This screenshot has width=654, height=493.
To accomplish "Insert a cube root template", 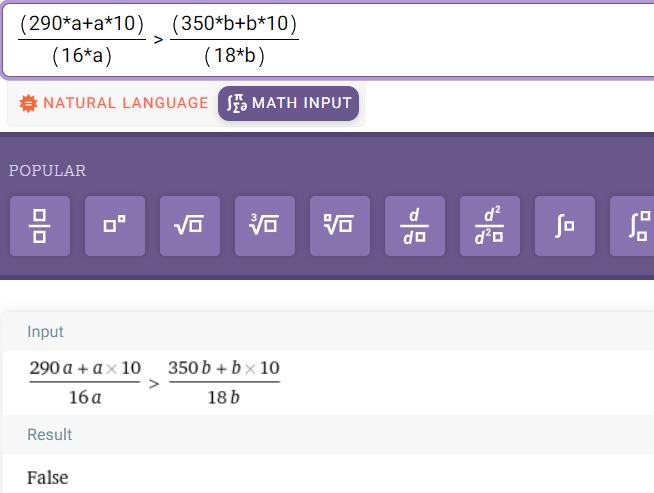I will (x=265, y=226).
